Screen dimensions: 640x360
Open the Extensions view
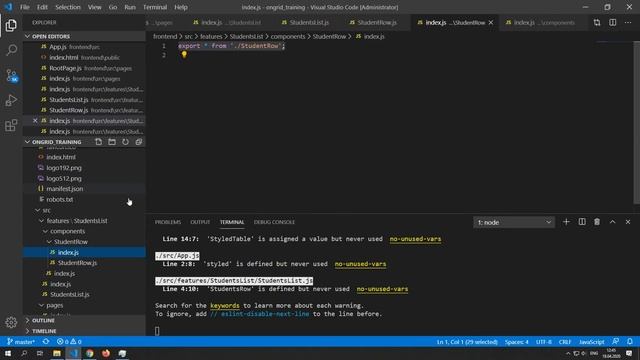pos(11,125)
